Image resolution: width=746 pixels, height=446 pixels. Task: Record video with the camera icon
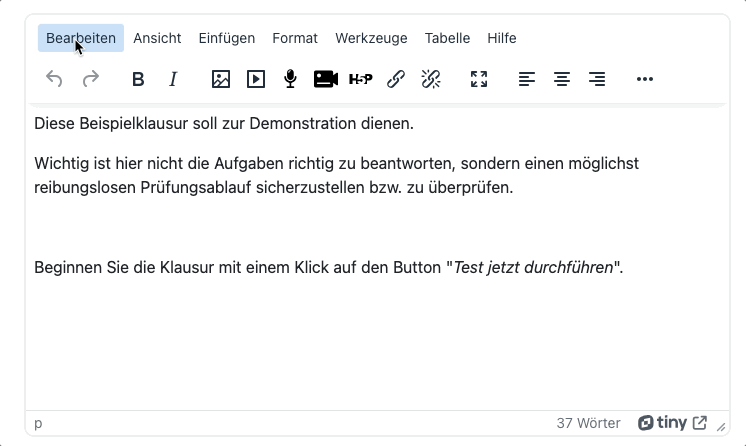[x=326, y=79]
